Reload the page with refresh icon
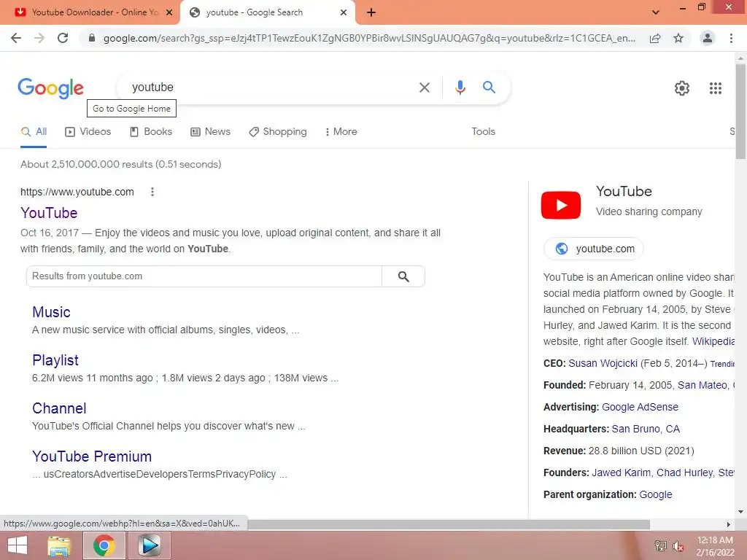 [x=63, y=38]
